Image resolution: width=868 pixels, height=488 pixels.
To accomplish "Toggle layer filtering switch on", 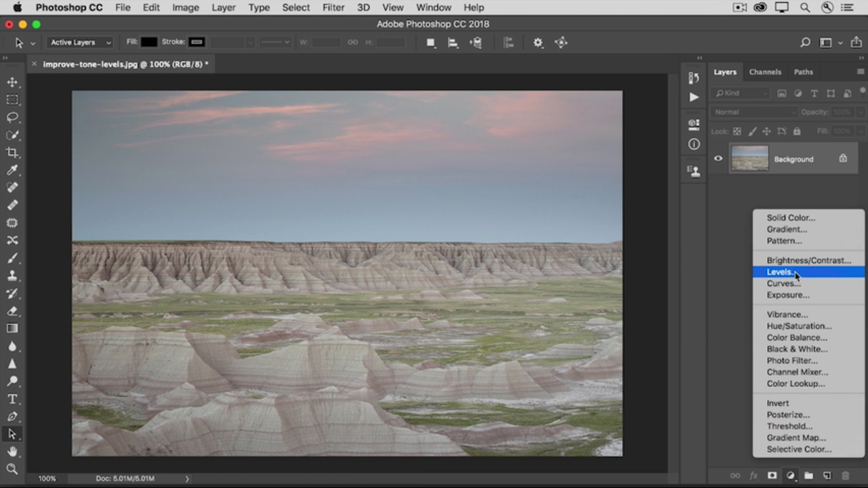I will (x=863, y=93).
